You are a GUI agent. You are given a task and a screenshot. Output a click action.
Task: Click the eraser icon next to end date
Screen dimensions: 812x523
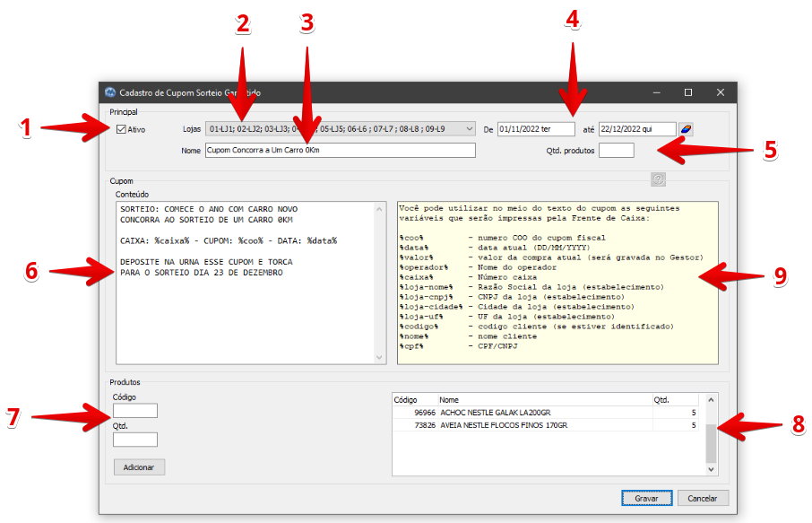pos(686,129)
